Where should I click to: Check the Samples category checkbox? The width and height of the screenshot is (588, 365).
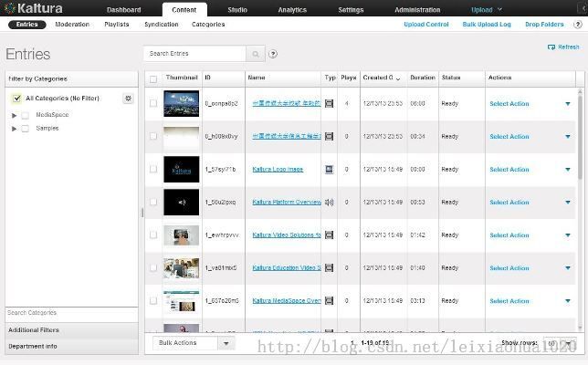(26, 129)
